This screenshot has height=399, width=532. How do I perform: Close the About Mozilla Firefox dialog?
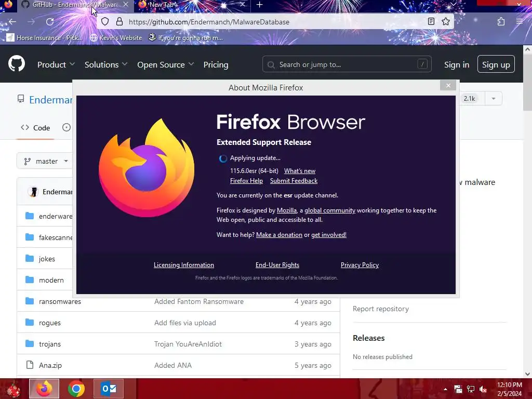tap(448, 86)
